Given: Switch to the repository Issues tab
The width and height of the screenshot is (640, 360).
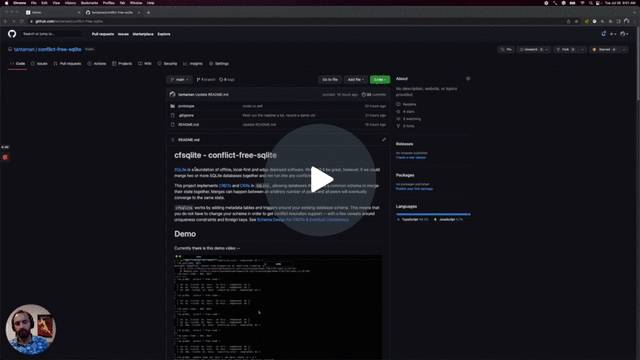Looking at the screenshot, I should click(x=39, y=64).
